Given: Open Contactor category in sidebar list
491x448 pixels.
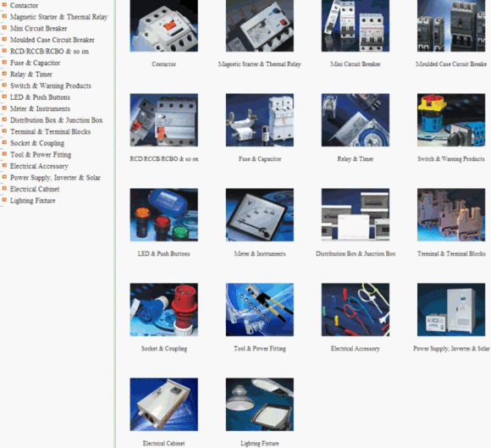Looking at the screenshot, I should (x=24, y=5).
